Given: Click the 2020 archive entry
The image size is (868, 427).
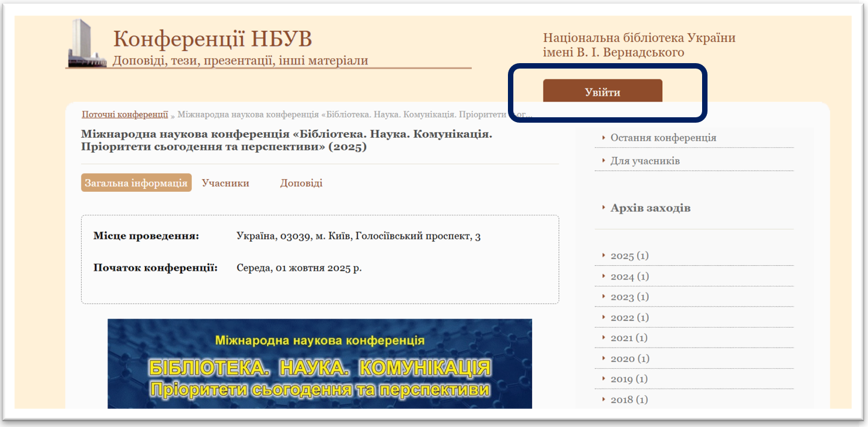Looking at the screenshot, I should coord(629,358).
